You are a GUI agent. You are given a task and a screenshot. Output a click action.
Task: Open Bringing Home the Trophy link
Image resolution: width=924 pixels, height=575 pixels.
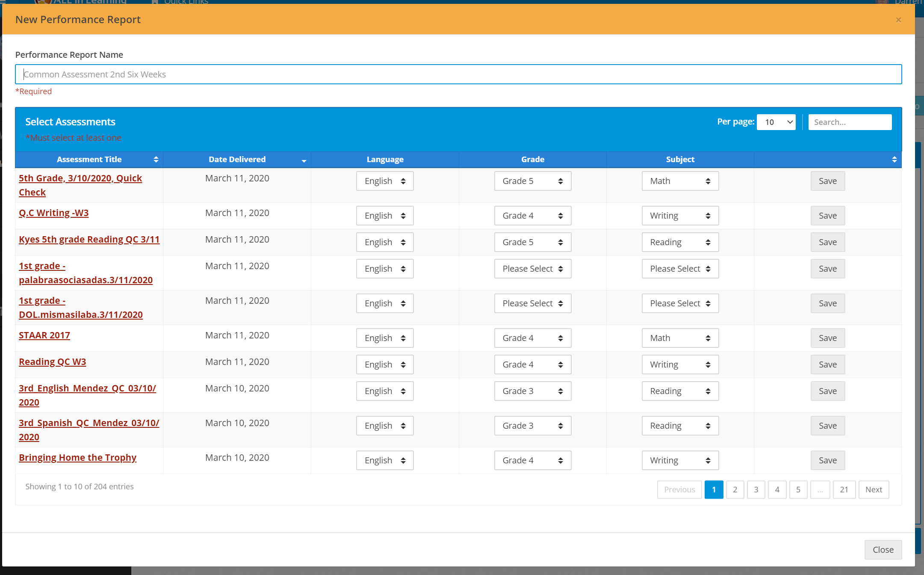[x=77, y=458]
